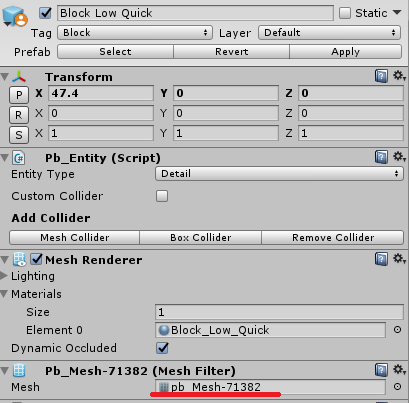409x403 pixels.
Task: Open Transform gear settings menu
Action: pos(399,76)
